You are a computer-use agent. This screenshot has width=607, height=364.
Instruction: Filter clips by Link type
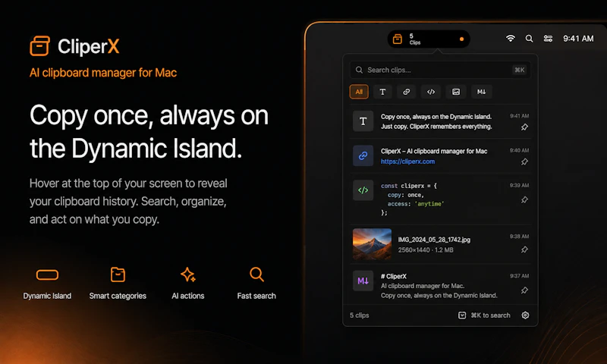tap(407, 92)
